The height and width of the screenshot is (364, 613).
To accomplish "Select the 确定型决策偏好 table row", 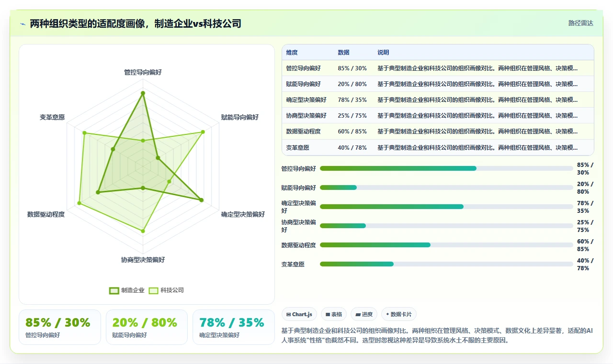I will point(438,99).
